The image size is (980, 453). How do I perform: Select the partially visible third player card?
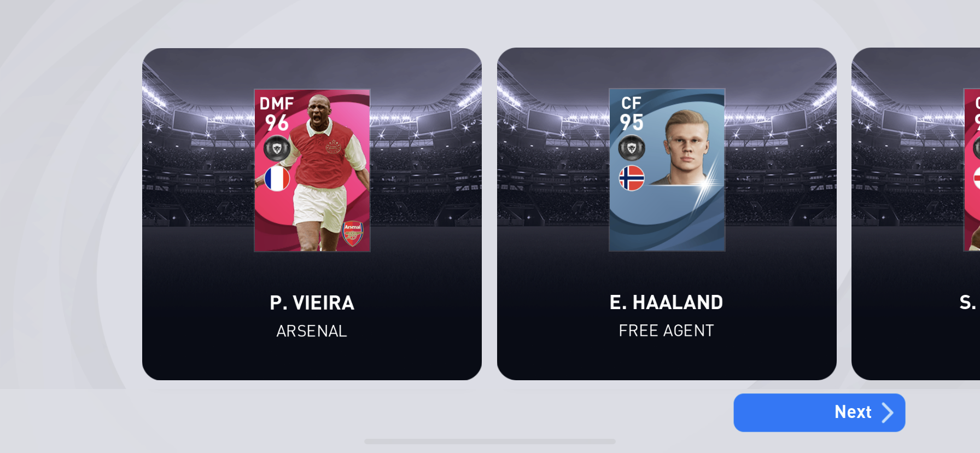click(916, 214)
